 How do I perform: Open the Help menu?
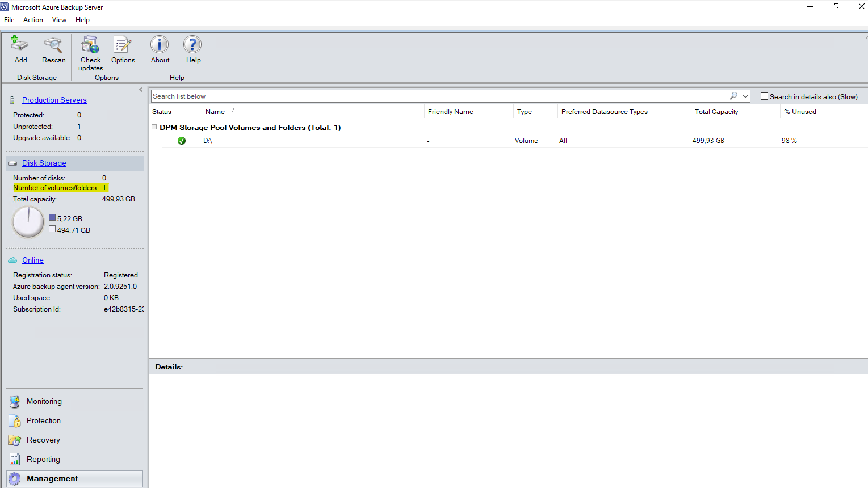click(82, 20)
